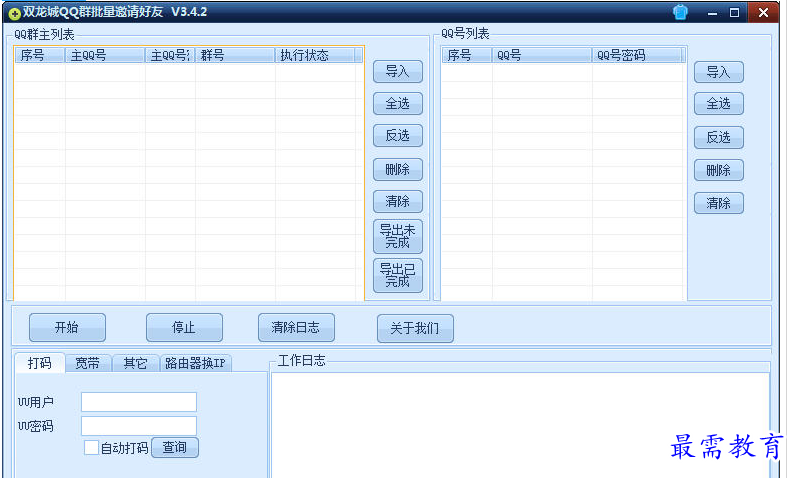Click the QQ号 column header in QQ号列表
This screenshot has height=478, width=792.
[x=542, y=55]
